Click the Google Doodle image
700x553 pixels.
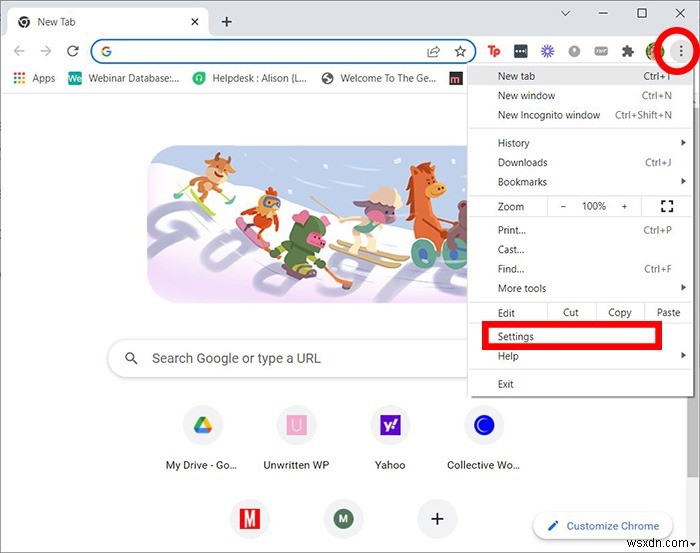click(x=307, y=224)
